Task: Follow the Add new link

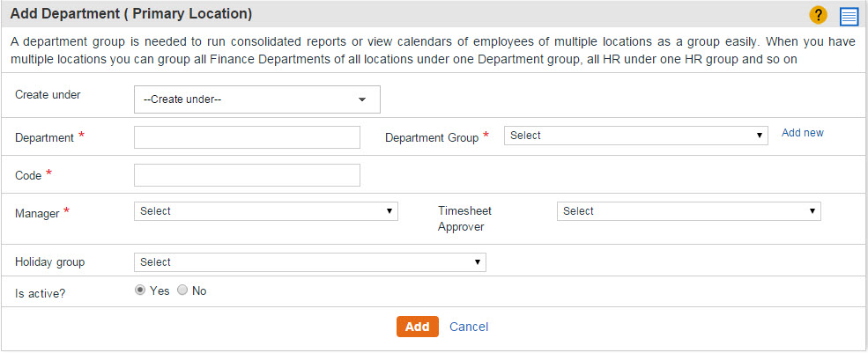Action: [x=802, y=133]
